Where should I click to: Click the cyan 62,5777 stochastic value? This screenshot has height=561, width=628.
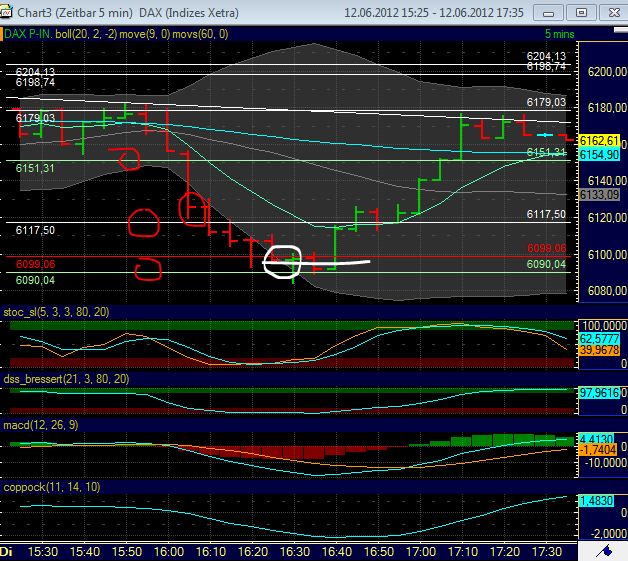click(599, 339)
